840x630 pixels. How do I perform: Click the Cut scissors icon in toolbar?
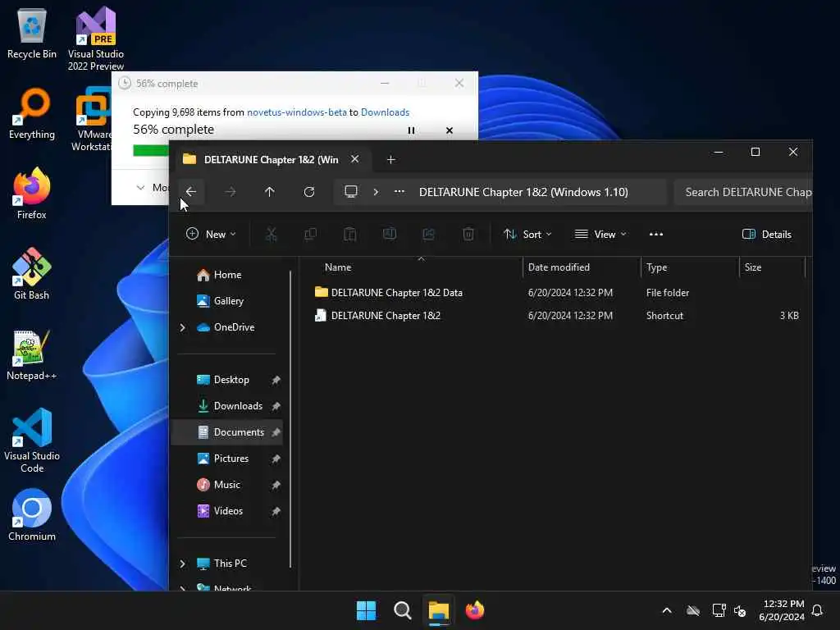pyautogui.click(x=271, y=234)
